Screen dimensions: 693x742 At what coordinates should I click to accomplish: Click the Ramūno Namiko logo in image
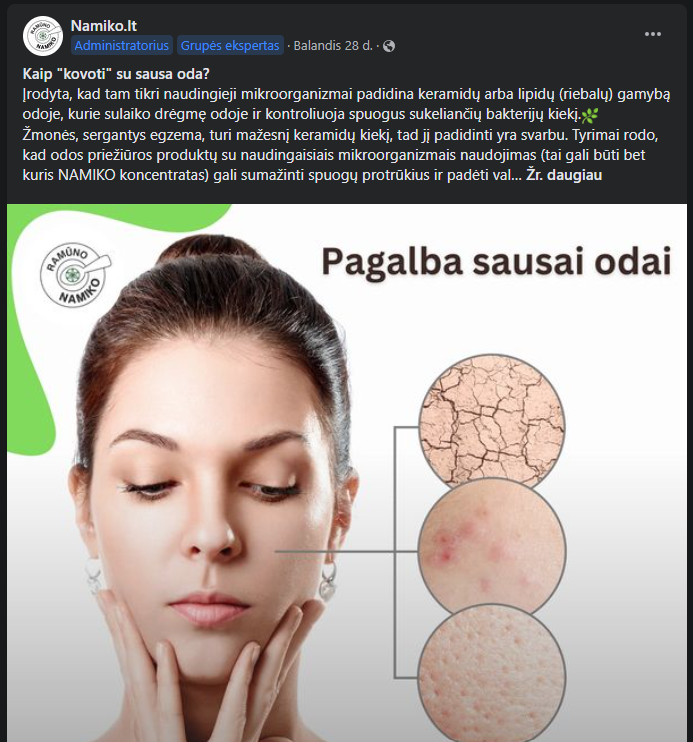click(x=75, y=275)
